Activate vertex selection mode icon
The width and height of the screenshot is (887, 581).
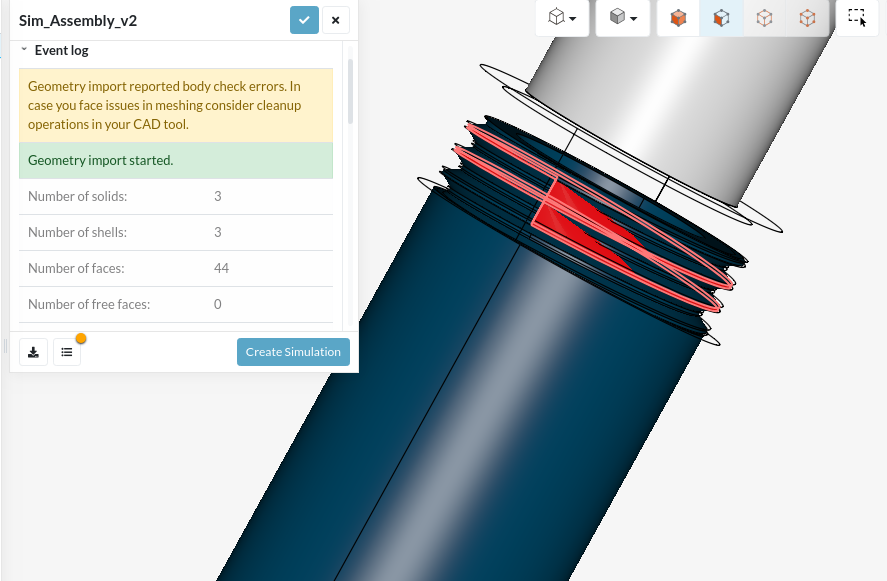pyautogui.click(x=807, y=18)
